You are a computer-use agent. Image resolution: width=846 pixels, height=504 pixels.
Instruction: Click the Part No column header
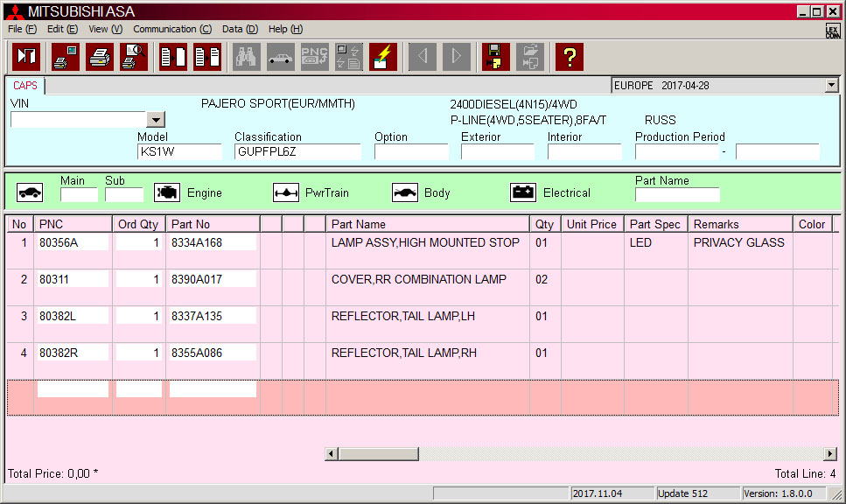pyautogui.click(x=213, y=224)
